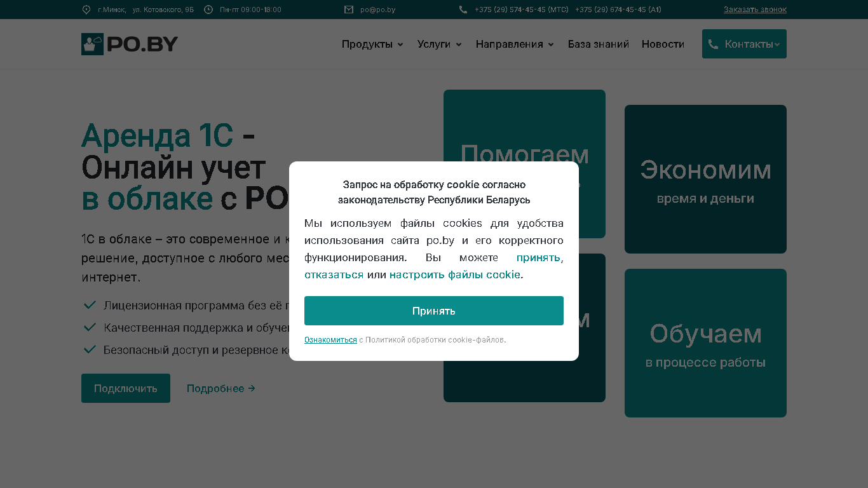Click the phone handset icon in top bar

coord(463,10)
